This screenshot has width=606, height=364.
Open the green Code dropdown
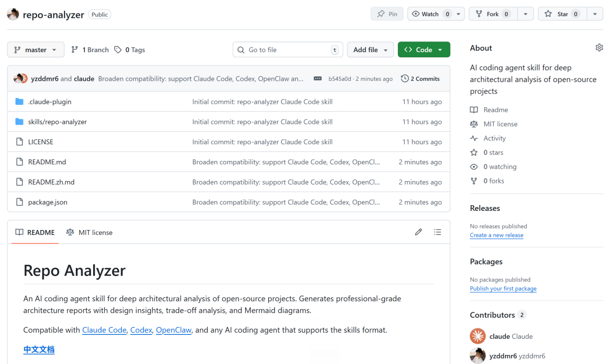(x=424, y=49)
